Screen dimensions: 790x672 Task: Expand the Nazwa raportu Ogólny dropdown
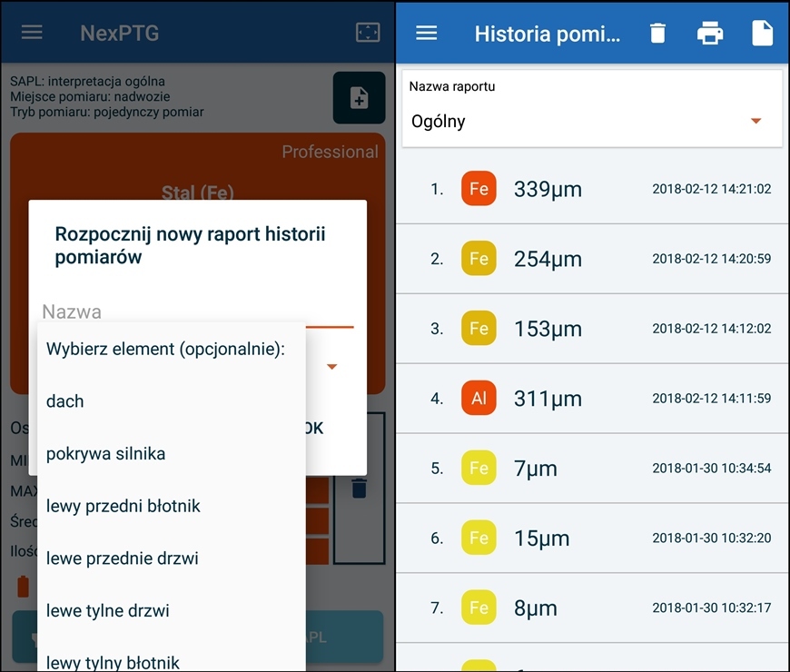click(755, 122)
